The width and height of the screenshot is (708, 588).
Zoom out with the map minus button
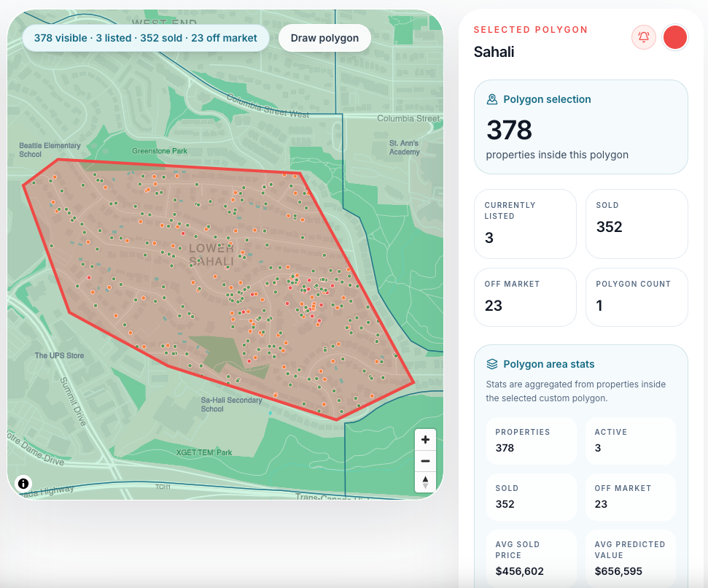coord(425,461)
